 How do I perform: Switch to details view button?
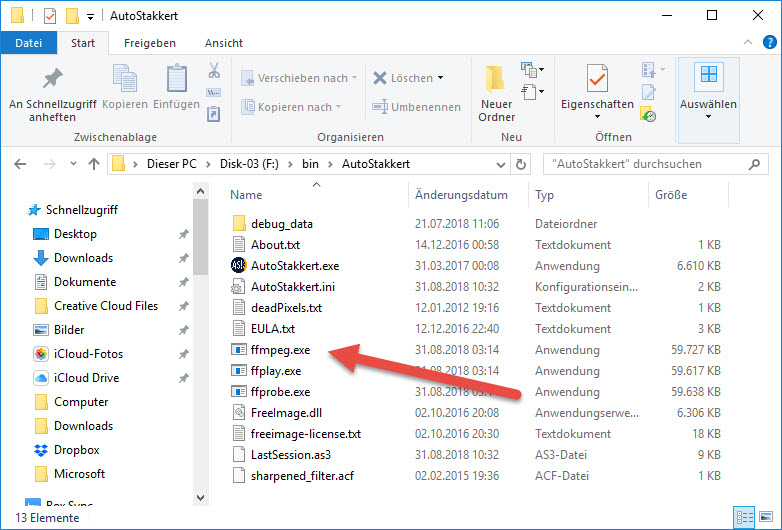745,516
